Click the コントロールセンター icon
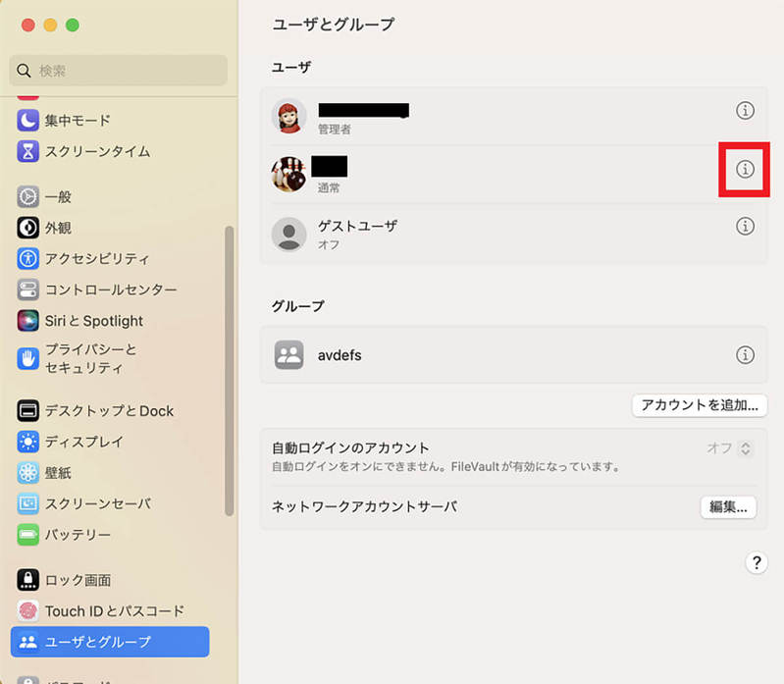Screen dimensions: 784x684 (x=28, y=289)
